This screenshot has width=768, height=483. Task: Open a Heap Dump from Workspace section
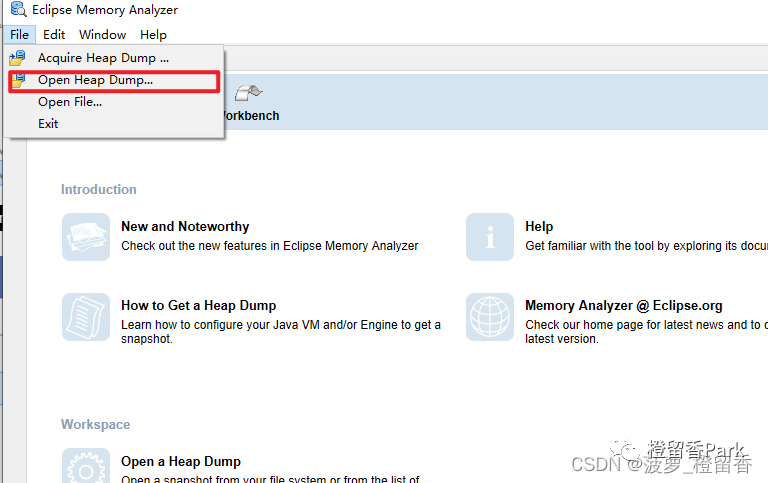[181, 461]
